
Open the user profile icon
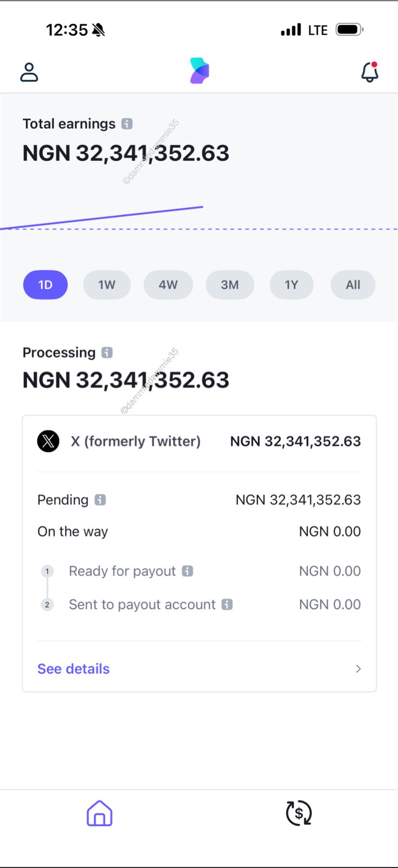[29, 72]
